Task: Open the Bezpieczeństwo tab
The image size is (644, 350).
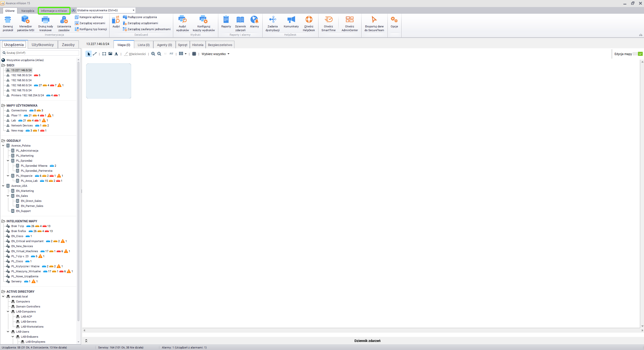Action: [220, 45]
